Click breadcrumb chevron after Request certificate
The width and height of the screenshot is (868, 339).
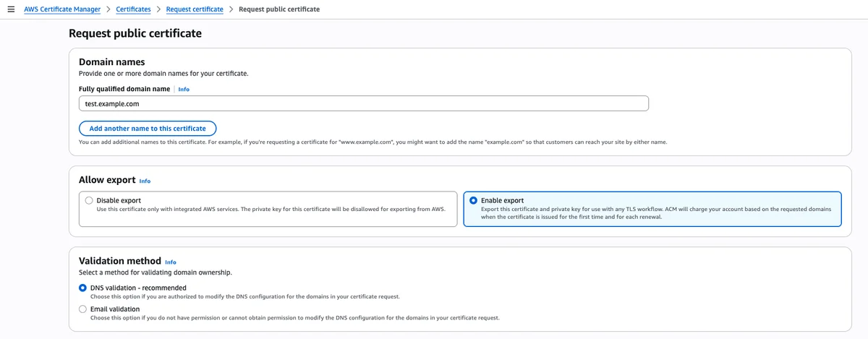pyautogui.click(x=231, y=9)
